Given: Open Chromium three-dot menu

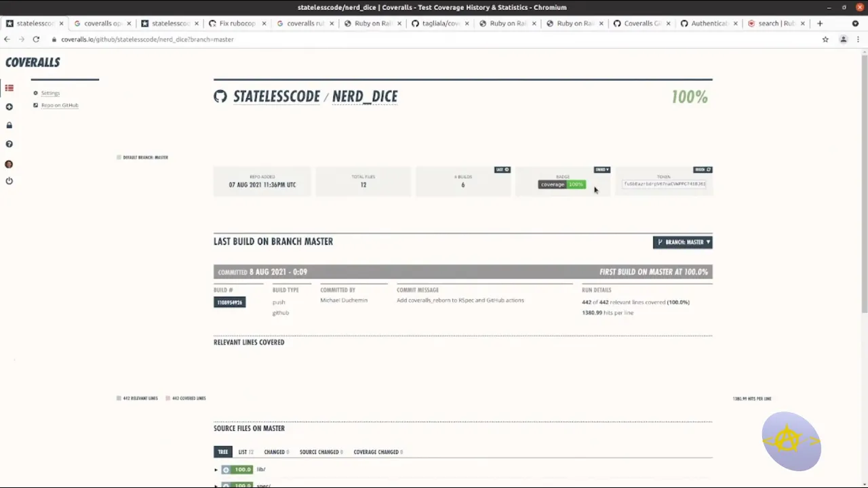Looking at the screenshot, I should coord(858,39).
